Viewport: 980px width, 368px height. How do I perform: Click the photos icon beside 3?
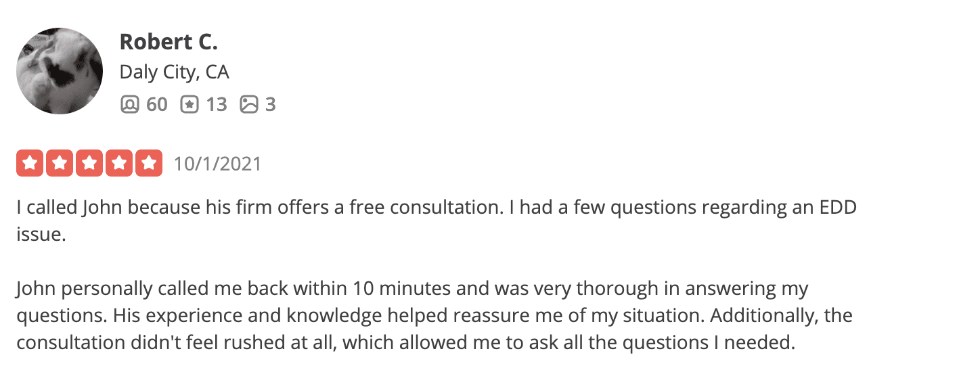click(249, 104)
